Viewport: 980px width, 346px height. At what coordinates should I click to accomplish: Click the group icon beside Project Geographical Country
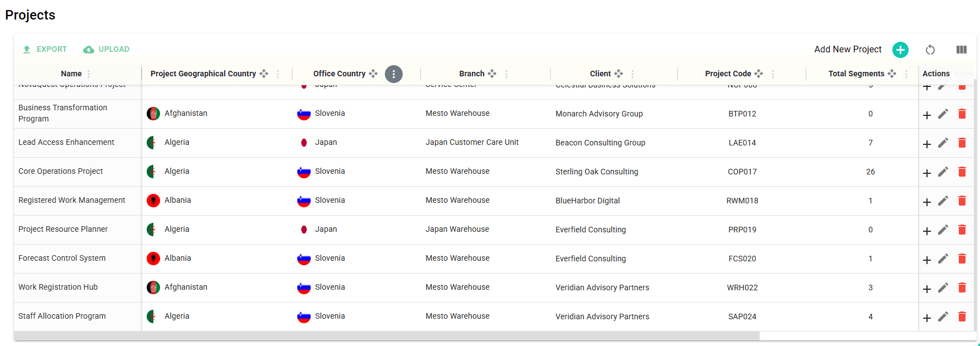(x=264, y=74)
